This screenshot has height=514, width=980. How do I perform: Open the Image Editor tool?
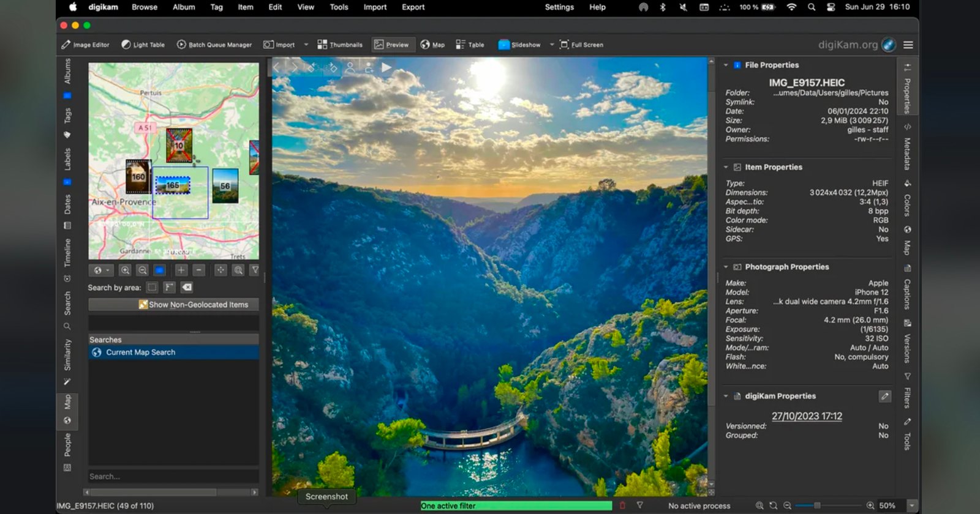(85, 45)
